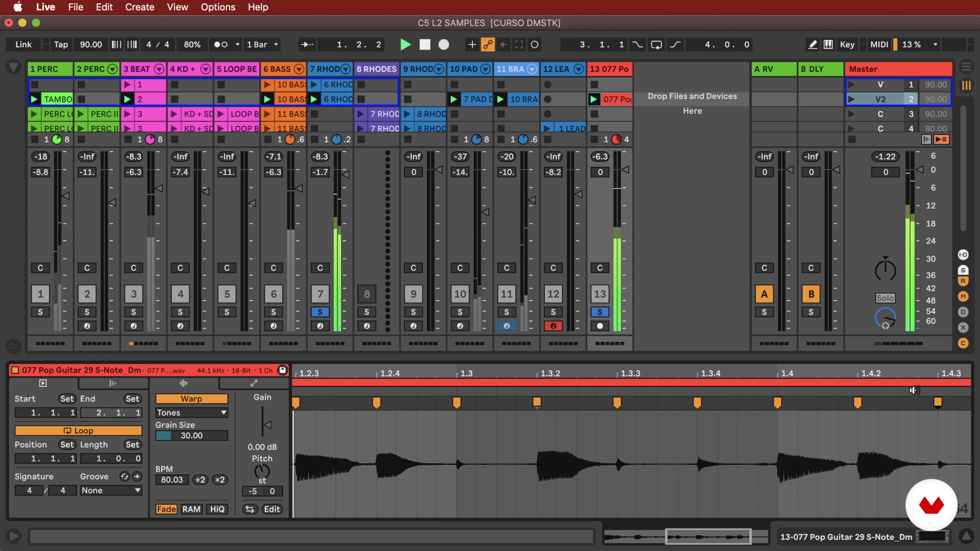Toggle the transport Loop switch

coord(656,44)
